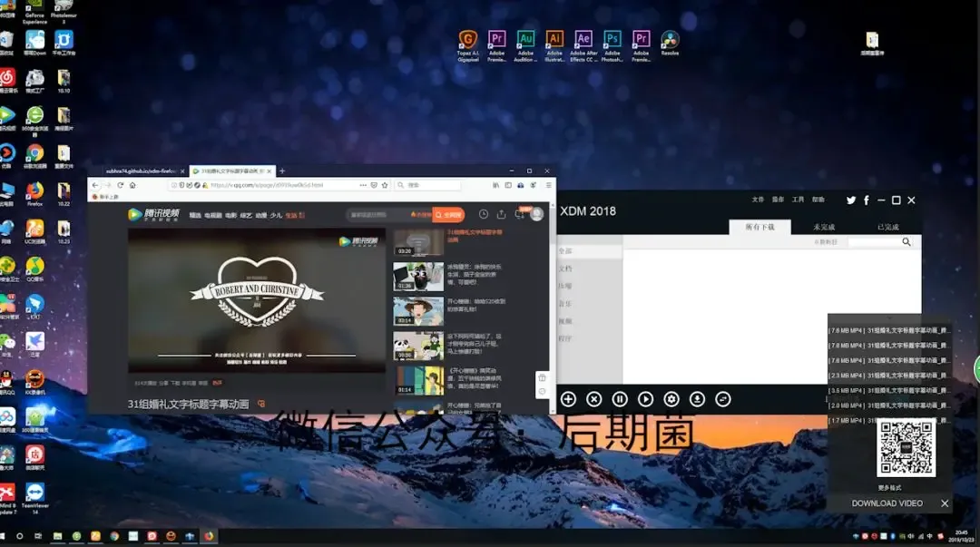Go back in Firefox
Image resolution: width=980 pixels, height=547 pixels.
click(95, 185)
